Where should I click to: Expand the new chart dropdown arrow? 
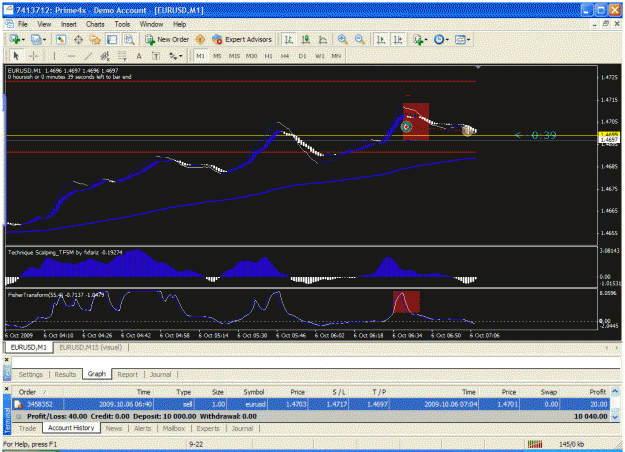[23, 40]
